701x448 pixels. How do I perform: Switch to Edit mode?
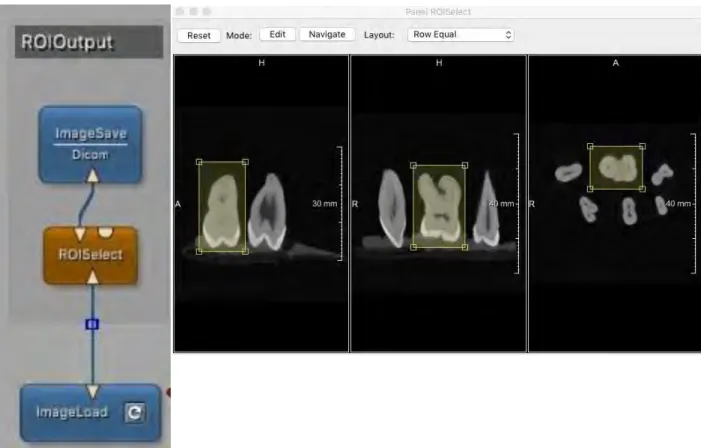pyautogui.click(x=277, y=34)
